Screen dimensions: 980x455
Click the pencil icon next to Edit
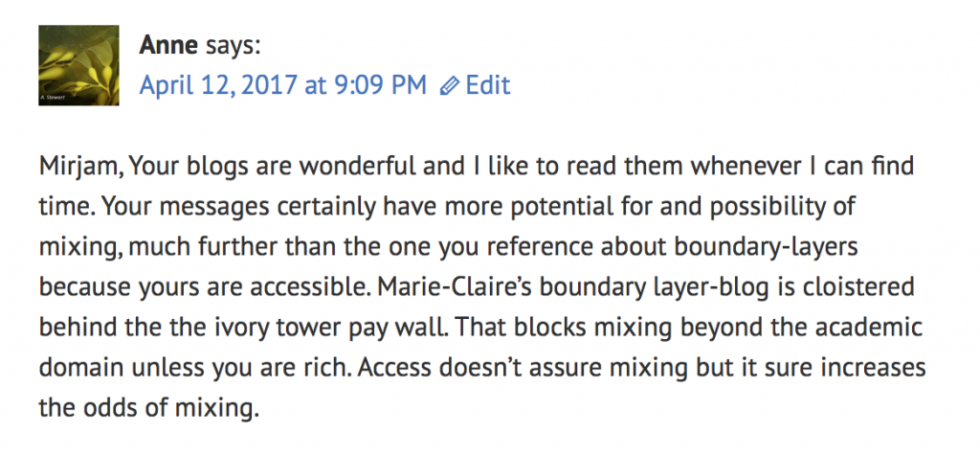coord(449,86)
